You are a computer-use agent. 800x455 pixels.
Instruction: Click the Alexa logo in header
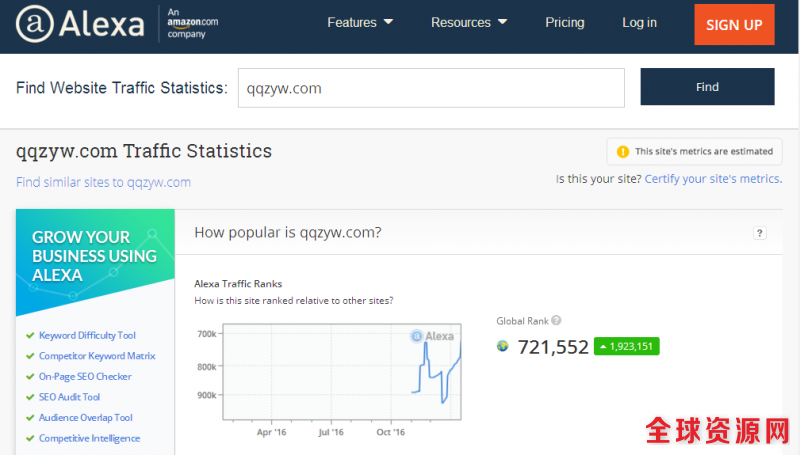[x=79, y=24]
